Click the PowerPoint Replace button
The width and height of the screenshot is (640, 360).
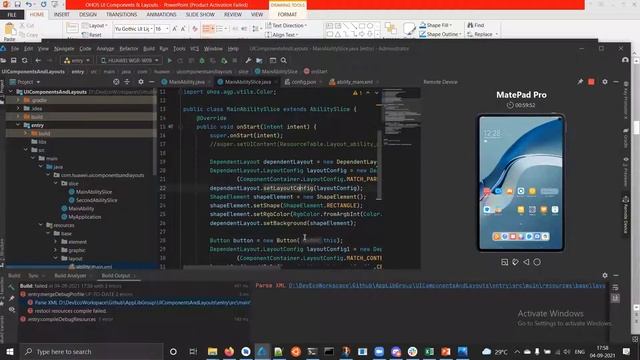(483, 34)
